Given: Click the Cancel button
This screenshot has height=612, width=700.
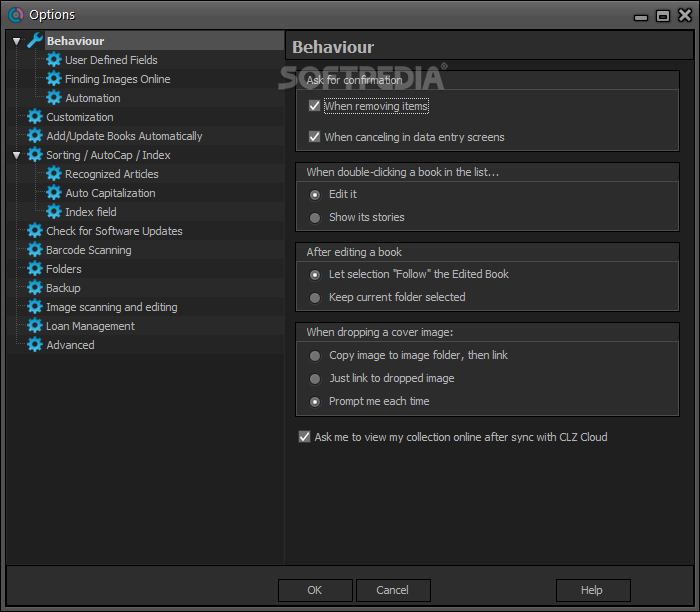Looking at the screenshot, I should pyautogui.click(x=393, y=590).
